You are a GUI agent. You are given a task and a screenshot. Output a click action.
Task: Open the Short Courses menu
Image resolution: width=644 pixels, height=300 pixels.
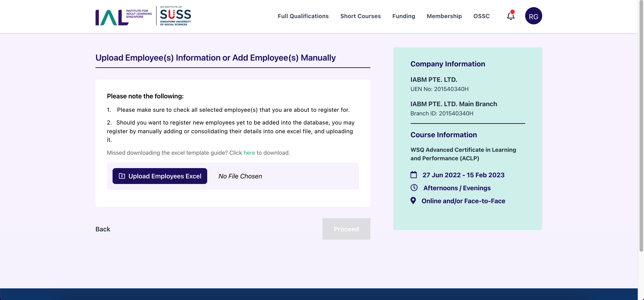(x=360, y=16)
